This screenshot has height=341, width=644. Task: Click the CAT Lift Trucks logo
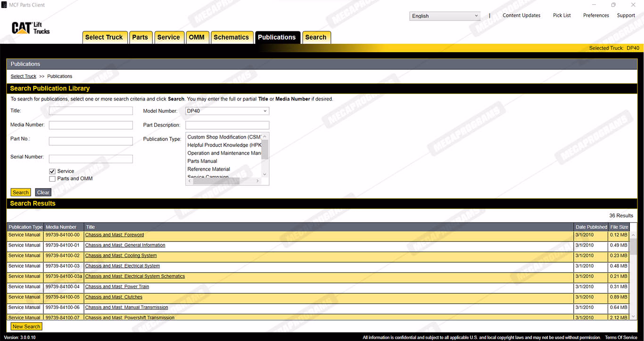(31, 28)
